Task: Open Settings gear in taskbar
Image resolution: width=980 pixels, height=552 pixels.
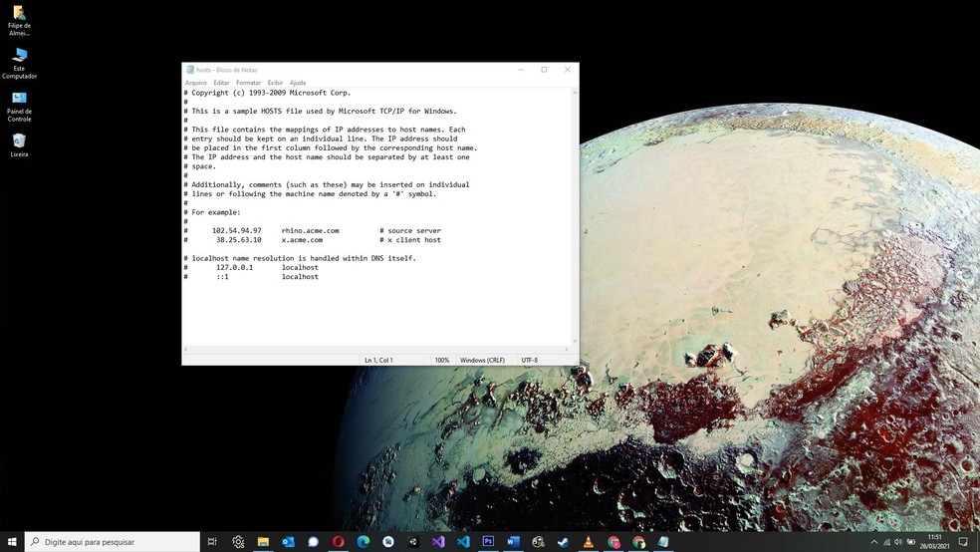Action: [x=238, y=542]
